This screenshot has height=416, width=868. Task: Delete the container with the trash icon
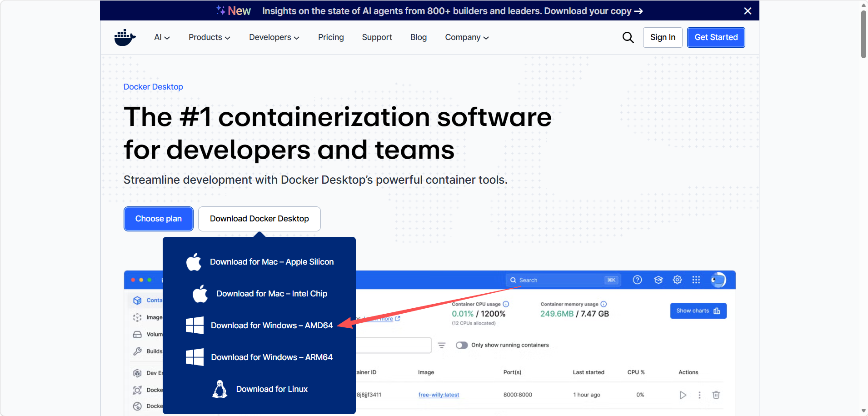[x=716, y=395]
